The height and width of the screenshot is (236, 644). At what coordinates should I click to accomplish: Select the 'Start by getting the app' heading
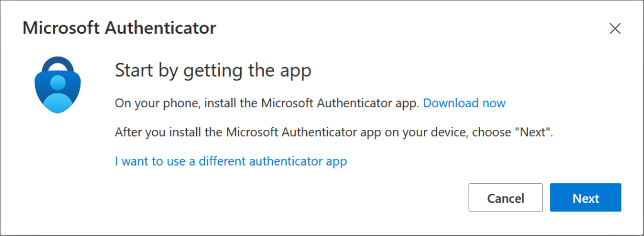[x=213, y=70]
